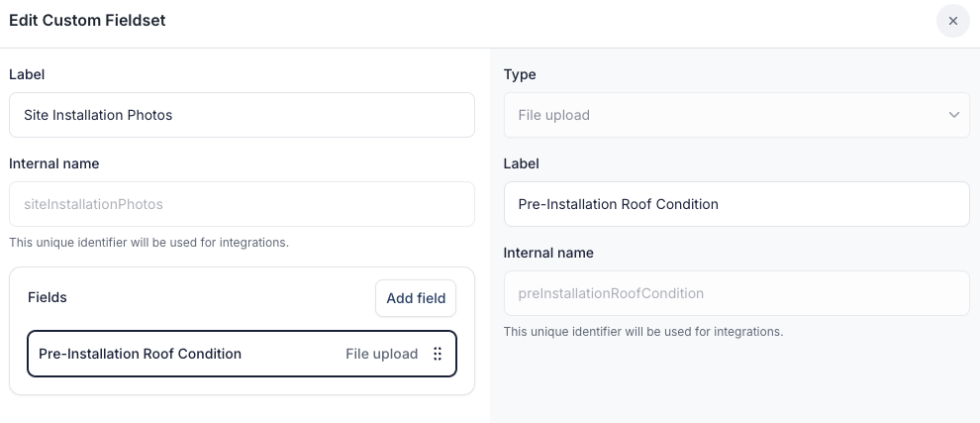Click Label caption above Site Installation Photos
Image resolution: width=980 pixels, height=423 pixels.
click(27, 74)
